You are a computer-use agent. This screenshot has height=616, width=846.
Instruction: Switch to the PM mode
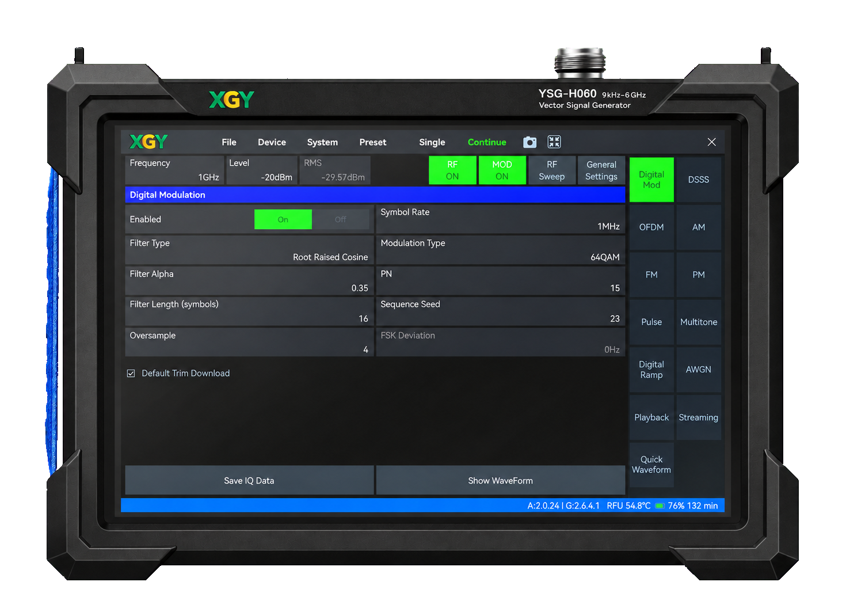pyautogui.click(x=699, y=275)
